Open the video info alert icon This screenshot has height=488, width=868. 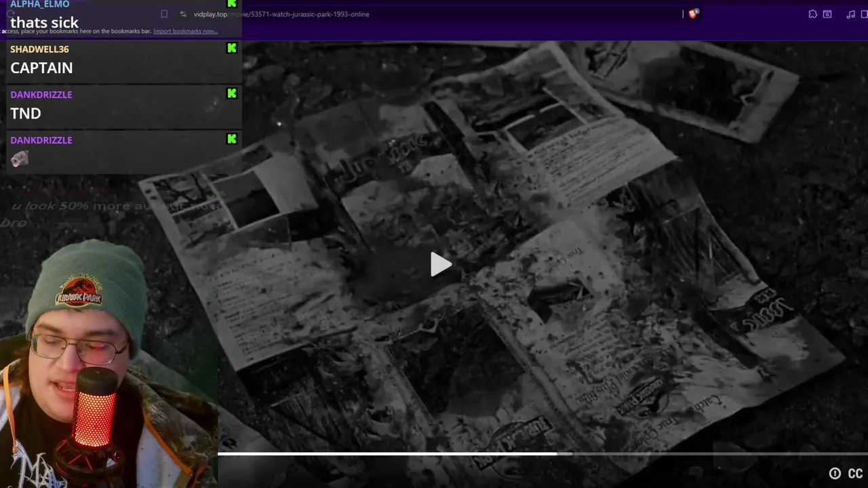point(835,474)
